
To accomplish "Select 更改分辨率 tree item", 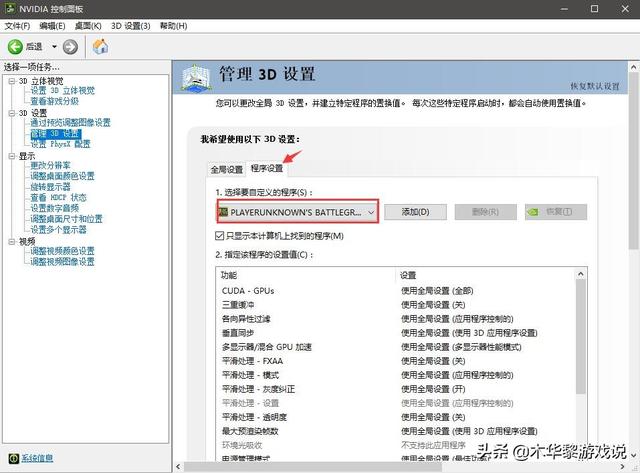I will (x=50, y=165).
